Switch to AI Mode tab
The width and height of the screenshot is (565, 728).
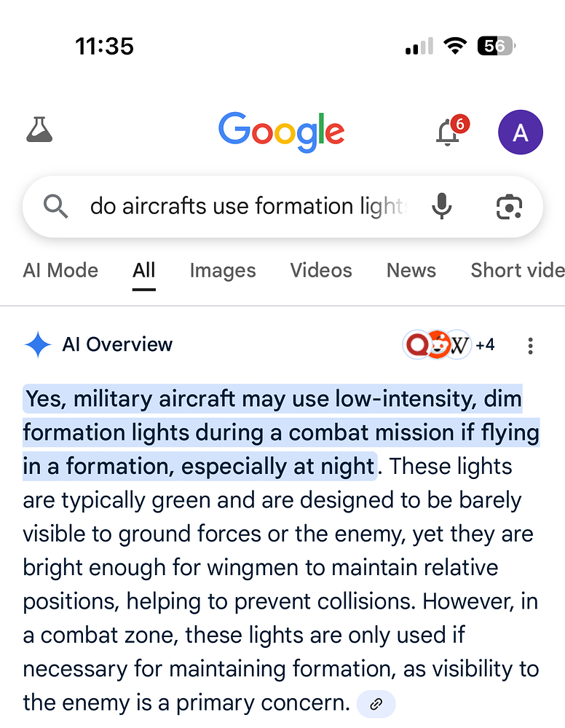pos(60,271)
